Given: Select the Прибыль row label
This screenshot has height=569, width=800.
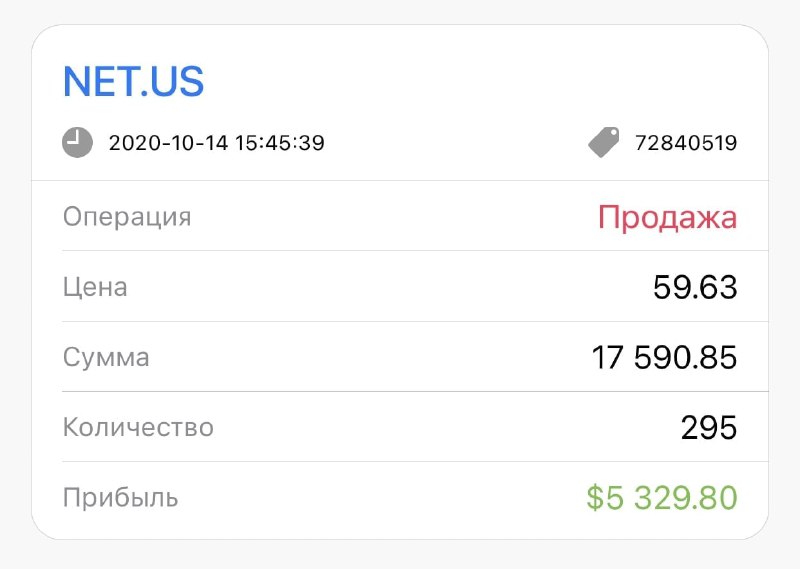Looking at the screenshot, I should [x=120, y=498].
